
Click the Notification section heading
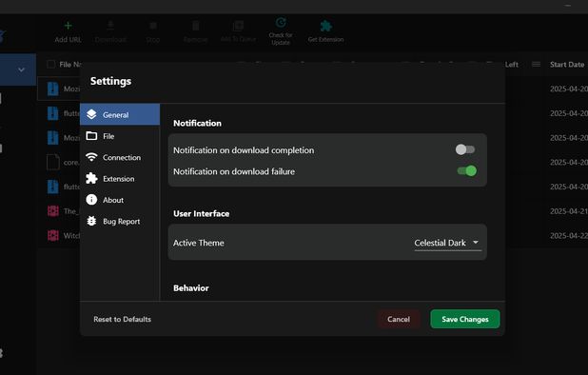coord(197,123)
